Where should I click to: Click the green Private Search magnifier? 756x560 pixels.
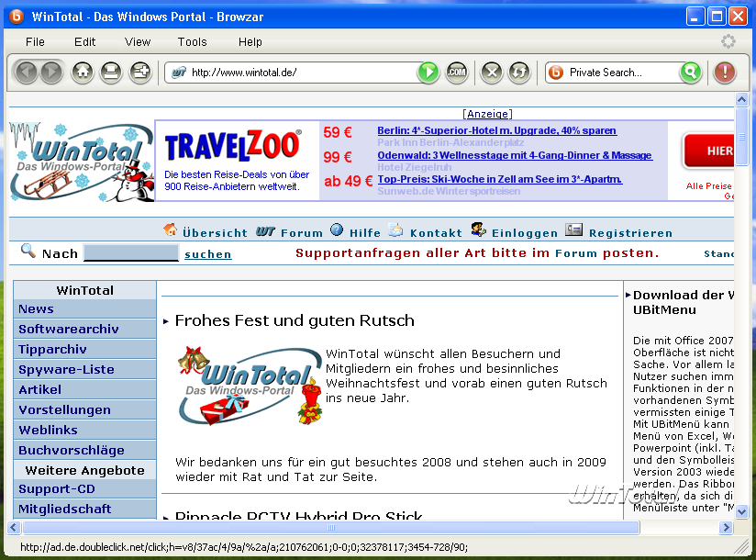691,73
